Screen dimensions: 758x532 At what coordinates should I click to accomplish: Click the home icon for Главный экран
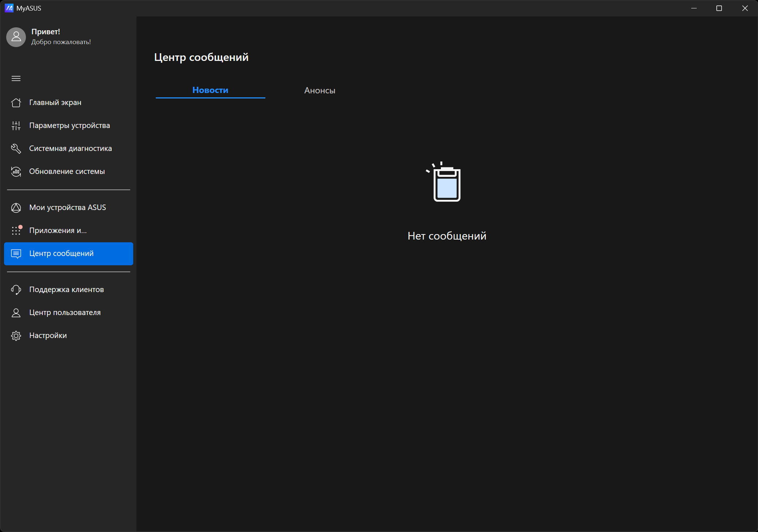coord(16,103)
